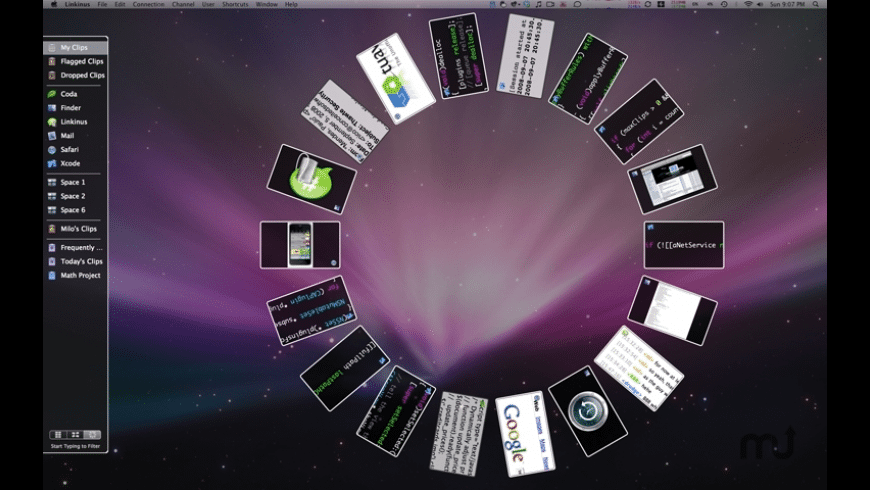
Task: Open the File menu
Action: (x=102, y=4)
